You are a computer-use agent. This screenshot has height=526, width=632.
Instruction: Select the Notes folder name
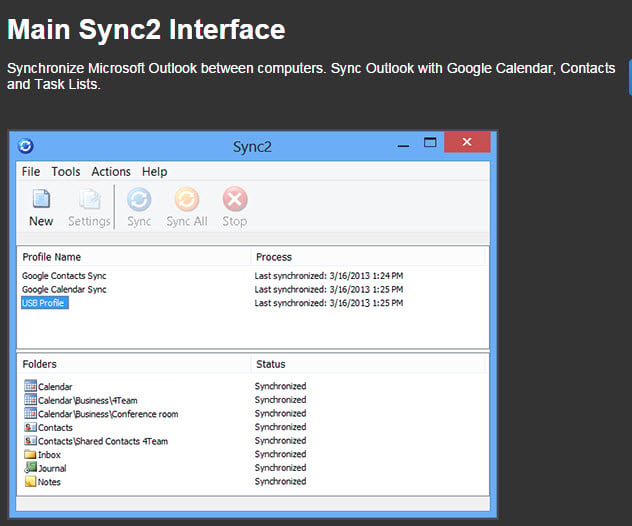click(49, 482)
